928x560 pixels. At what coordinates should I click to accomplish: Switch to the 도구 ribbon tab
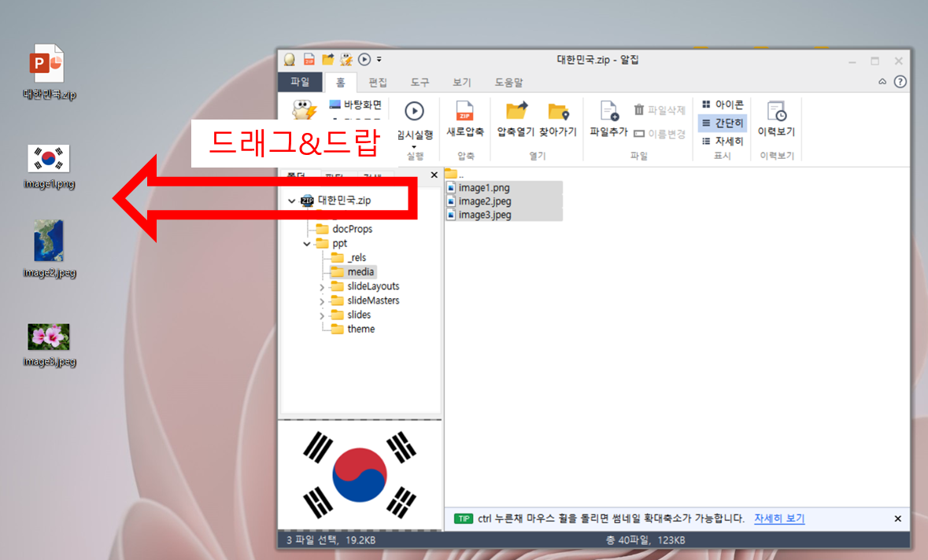point(420,83)
